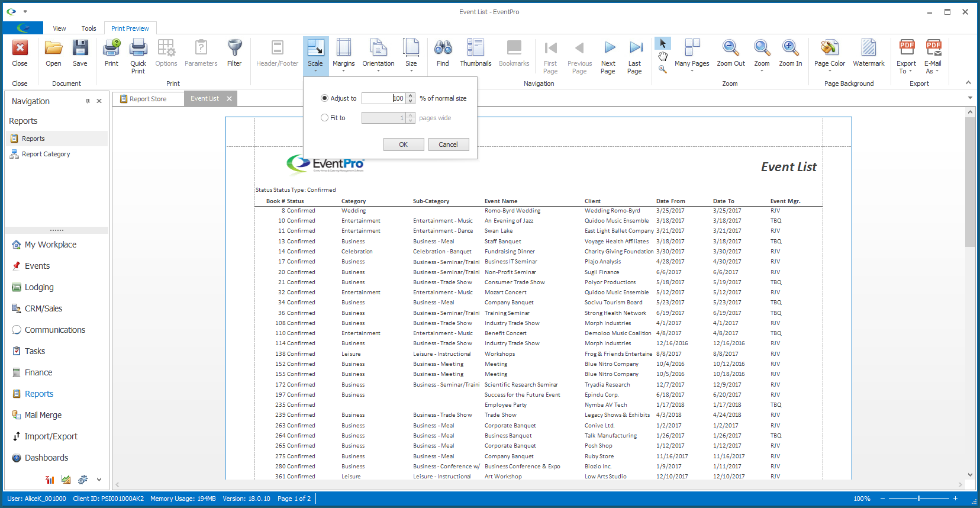Confirm scale with the OK button

coord(403,144)
